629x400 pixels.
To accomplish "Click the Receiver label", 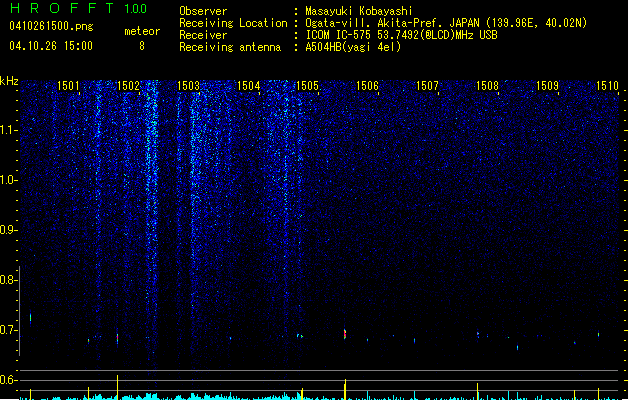I will [x=203, y=35].
